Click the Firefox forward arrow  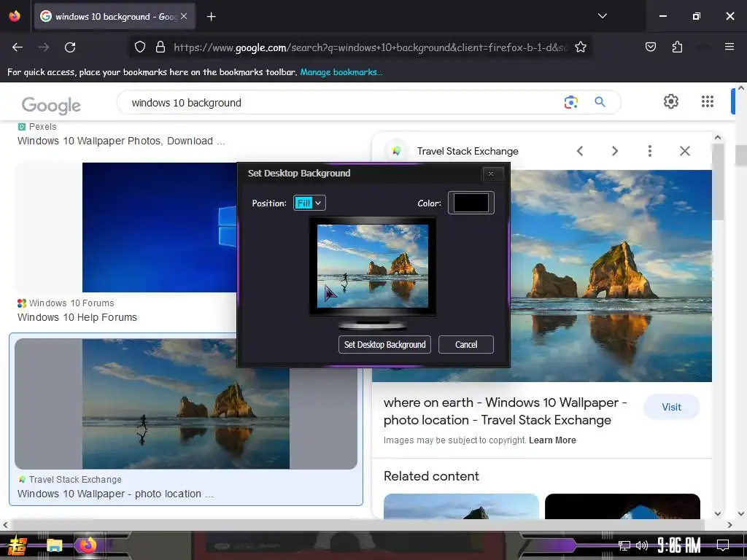(x=44, y=47)
